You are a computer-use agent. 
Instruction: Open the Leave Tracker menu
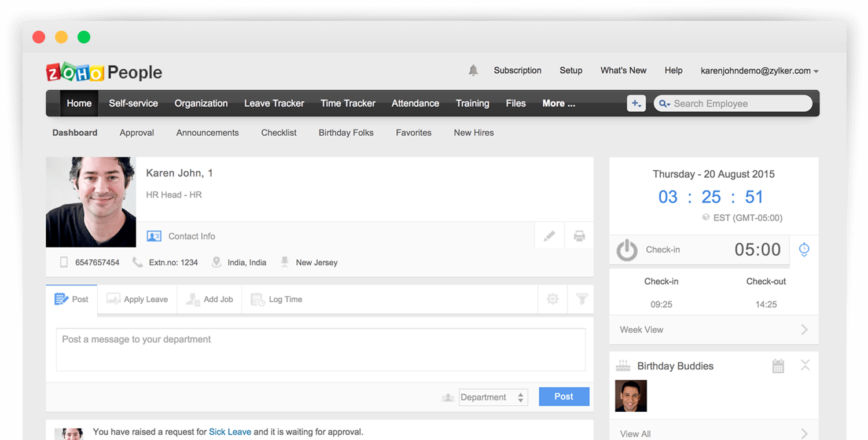[274, 104]
